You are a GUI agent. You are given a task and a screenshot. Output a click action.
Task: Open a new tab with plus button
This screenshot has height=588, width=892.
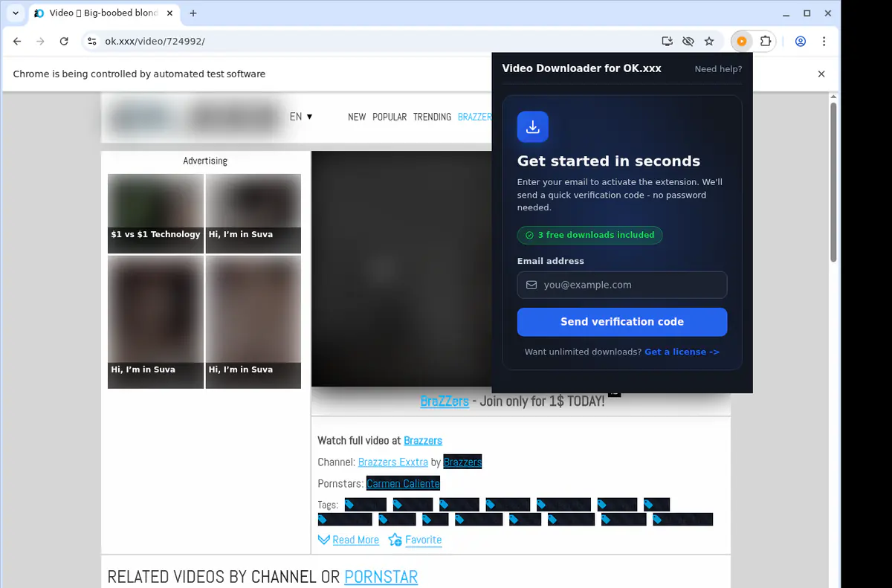pyautogui.click(x=193, y=13)
